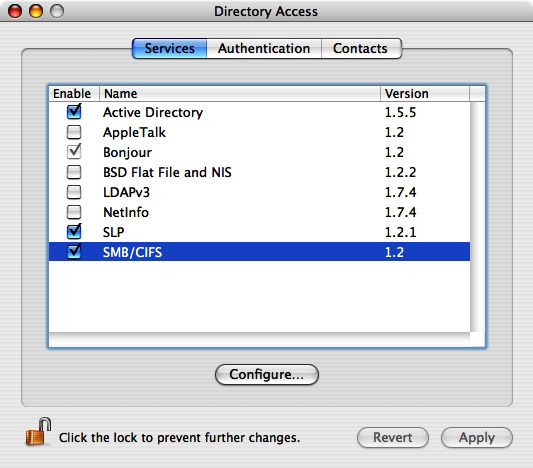Viewport: 533px width, 468px height.
Task: Click version 1.2 in the SMB/CIFS row
Action: [394, 252]
